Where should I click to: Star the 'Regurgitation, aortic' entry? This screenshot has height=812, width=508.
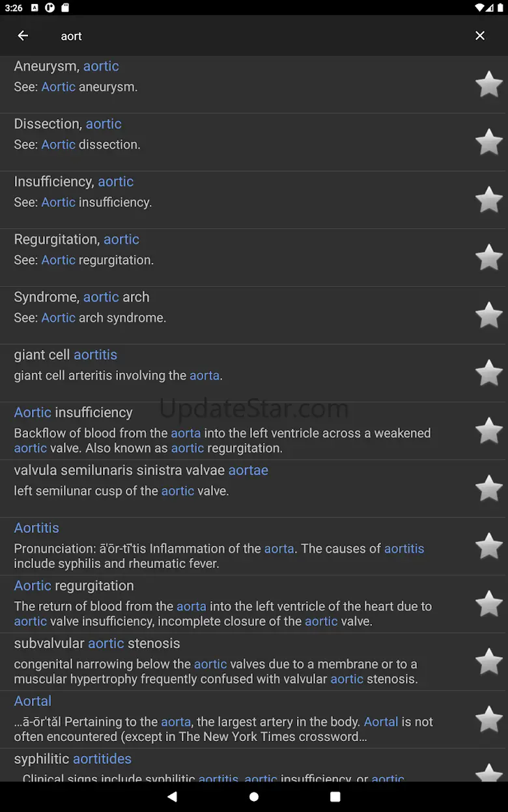pyautogui.click(x=488, y=258)
